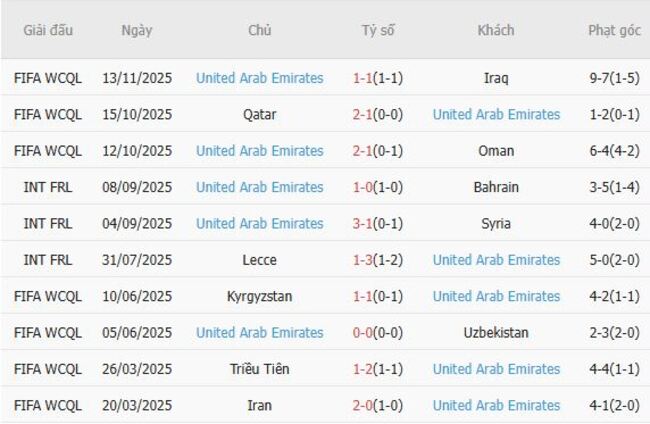The height and width of the screenshot is (424, 650).
Task: Open United Arab Emirates link in the Bahrain match row
Action: (x=260, y=187)
